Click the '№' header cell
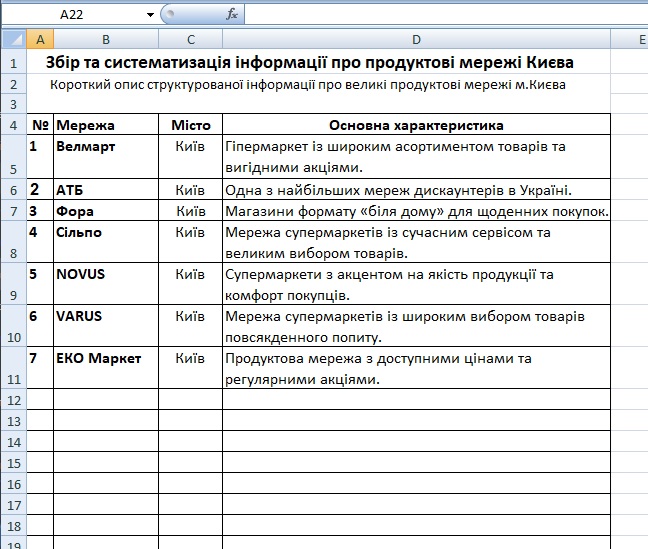648x549 pixels. pos(40,125)
